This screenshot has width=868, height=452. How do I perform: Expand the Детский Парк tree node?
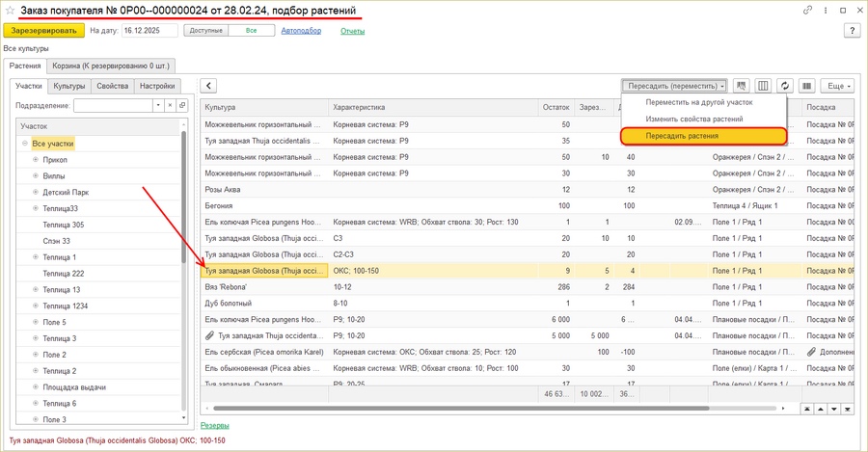36,192
